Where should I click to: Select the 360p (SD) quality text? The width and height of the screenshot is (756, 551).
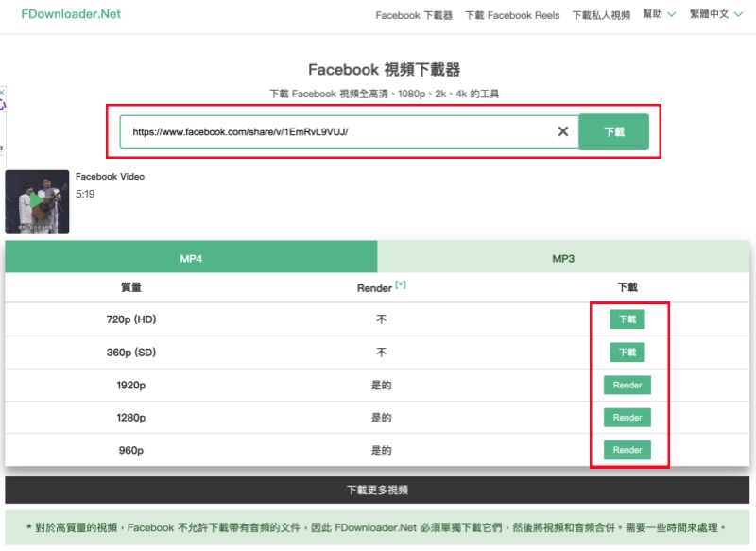click(131, 353)
